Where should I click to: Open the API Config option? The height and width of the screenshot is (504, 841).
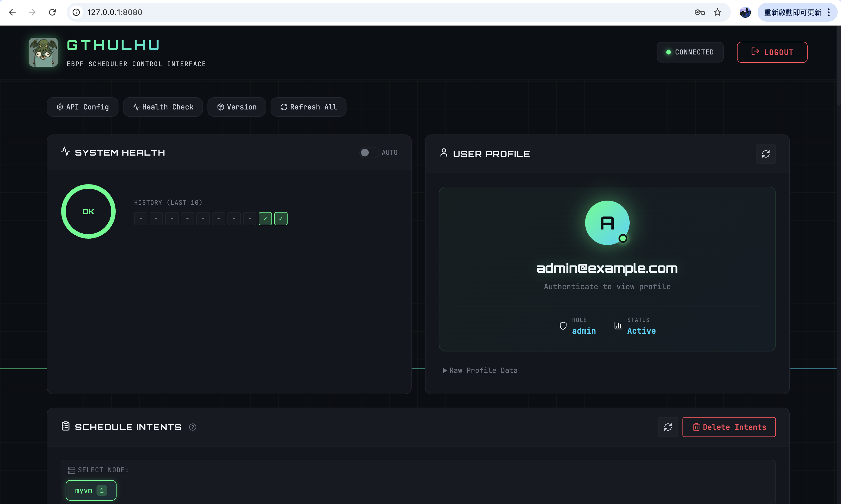point(83,107)
